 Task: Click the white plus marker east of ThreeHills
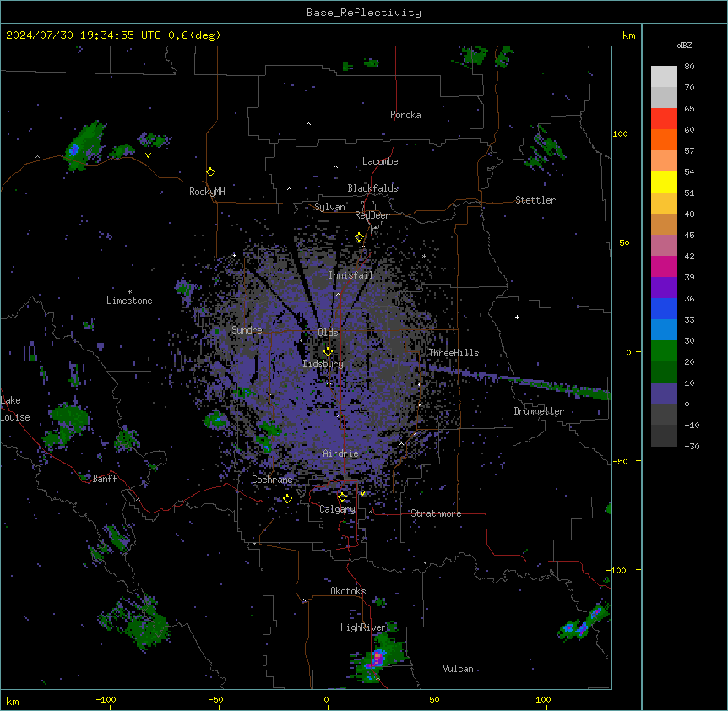point(517,317)
